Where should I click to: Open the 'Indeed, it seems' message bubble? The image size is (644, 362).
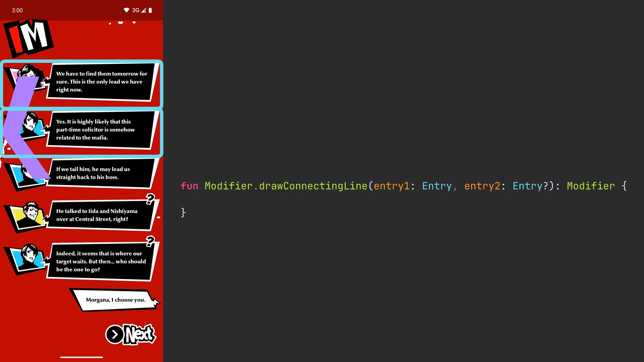coord(102,261)
